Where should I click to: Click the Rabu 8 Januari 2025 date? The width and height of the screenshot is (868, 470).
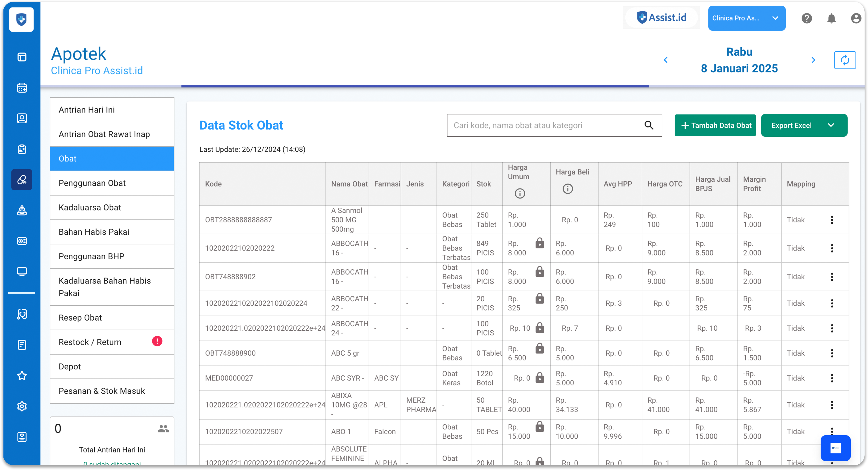pos(739,60)
